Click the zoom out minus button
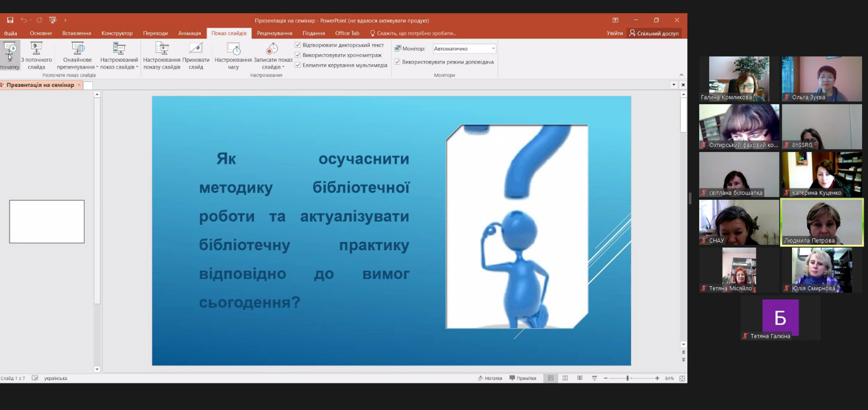The image size is (868, 410). [605, 378]
